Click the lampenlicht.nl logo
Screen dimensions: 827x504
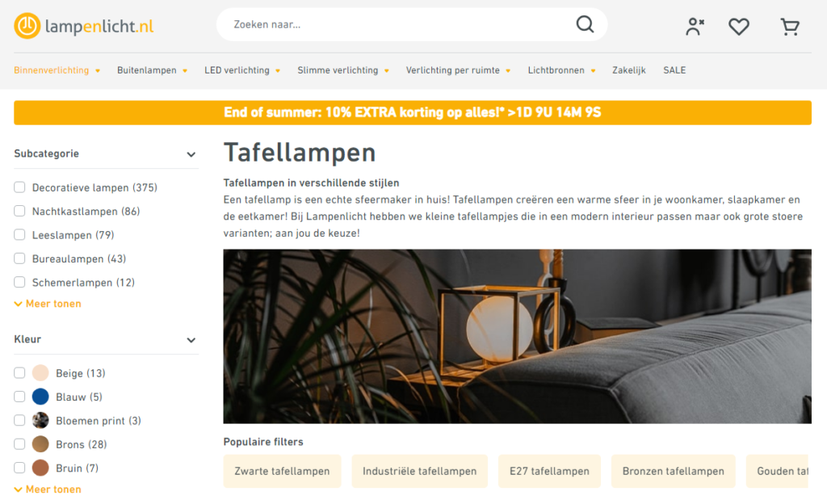[x=84, y=26]
